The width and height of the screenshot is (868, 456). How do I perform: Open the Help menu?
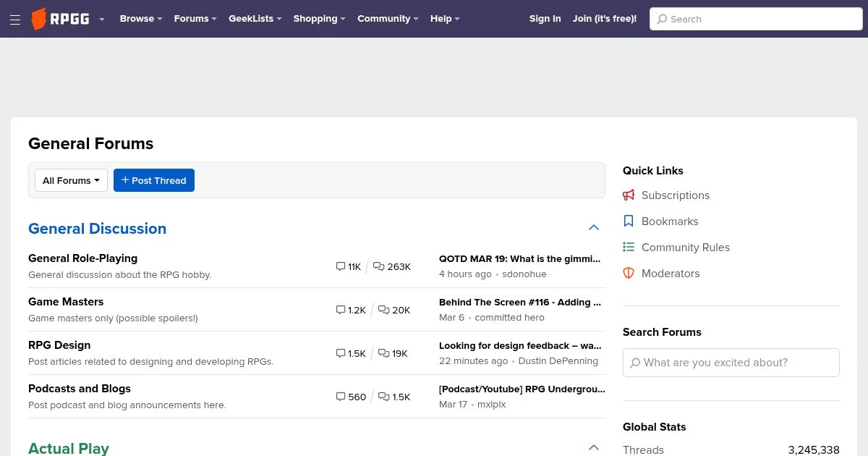point(445,19)
